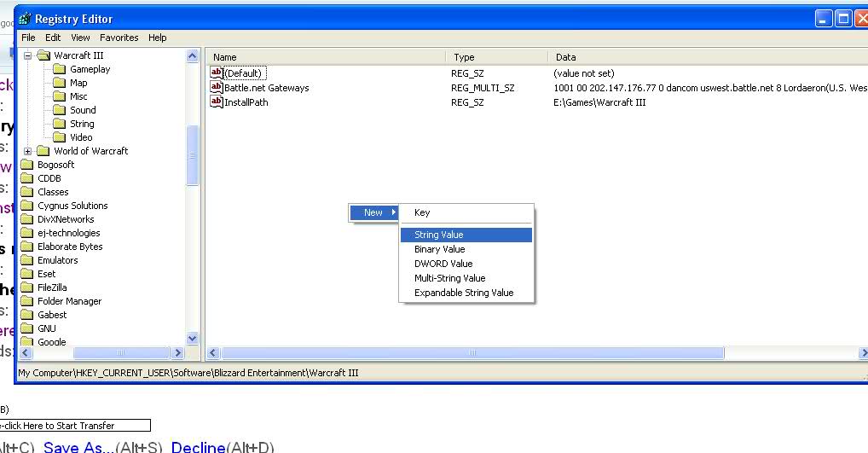Click the Folder Manager folder icon

coord(26,301)
